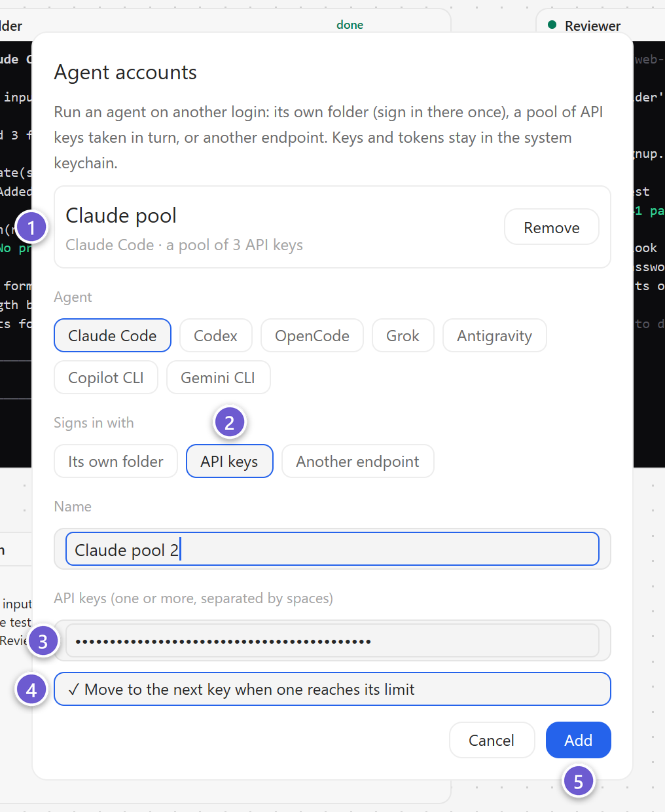
Task: Choose Antigravity agent
Action: [x=494, y=335]
